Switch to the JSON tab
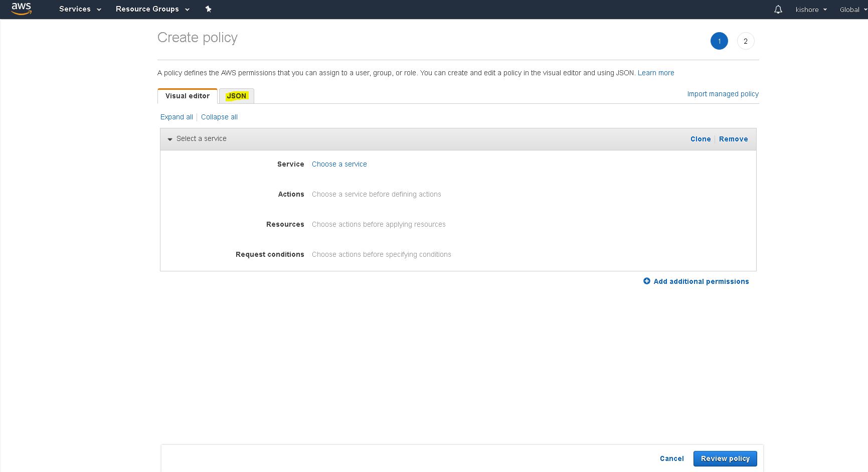The height and width of the screenshot is (472, 868). (236, 96)
